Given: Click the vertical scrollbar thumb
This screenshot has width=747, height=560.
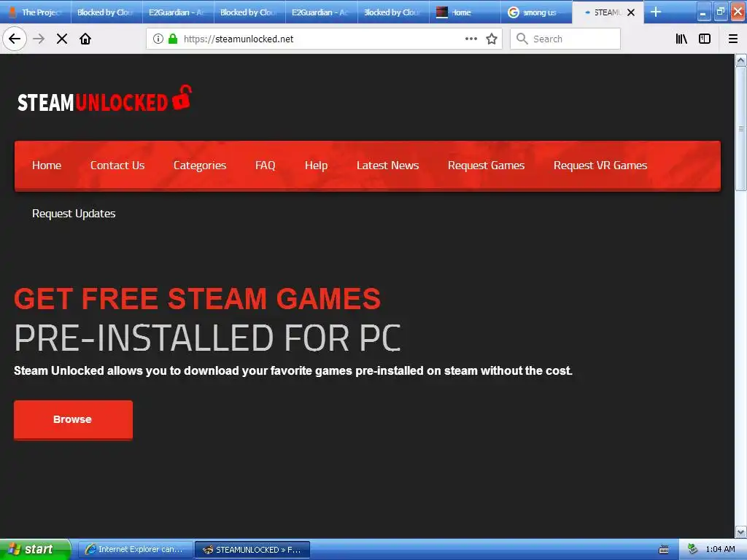Looking at the screenshot, I should [740, 128].
